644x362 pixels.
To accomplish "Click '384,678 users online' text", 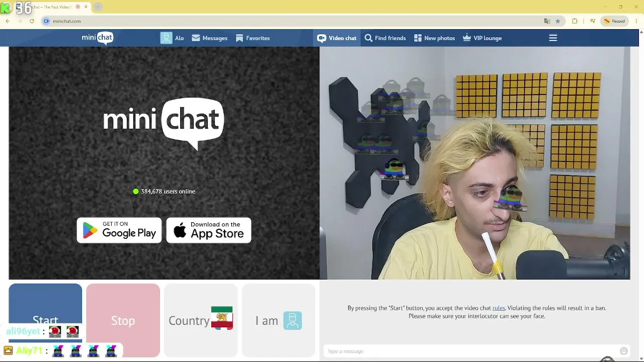I will tap(168, 192).
